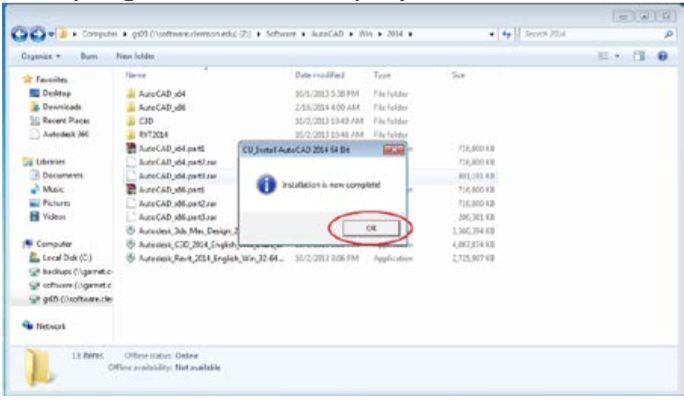
Task: Select Libraries in the navigation pane
Action: (51, 161)
